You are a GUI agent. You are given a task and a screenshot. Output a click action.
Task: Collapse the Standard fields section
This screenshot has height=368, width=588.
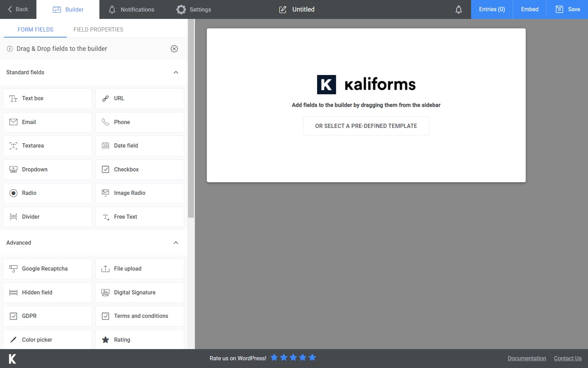[176, 72]
